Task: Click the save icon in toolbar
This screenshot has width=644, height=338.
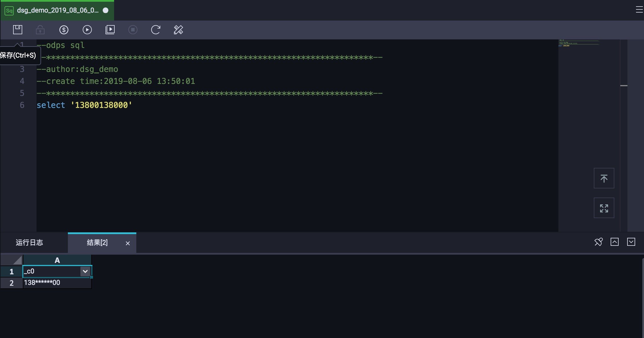Action: click(18, 30)
